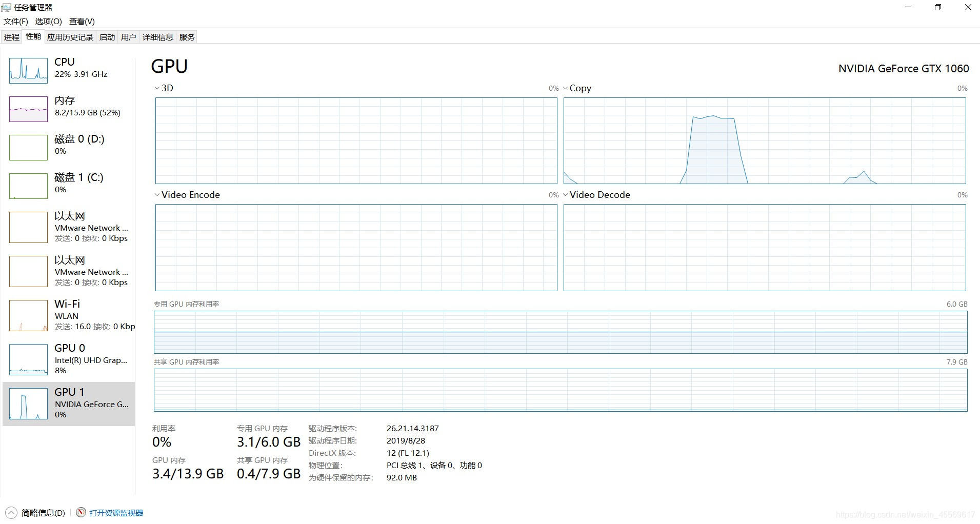This screenshot has width=980, height=524.
Task: Select 磁盘 1 (C:) thumbnail graph
Action: tap(28, 186)
